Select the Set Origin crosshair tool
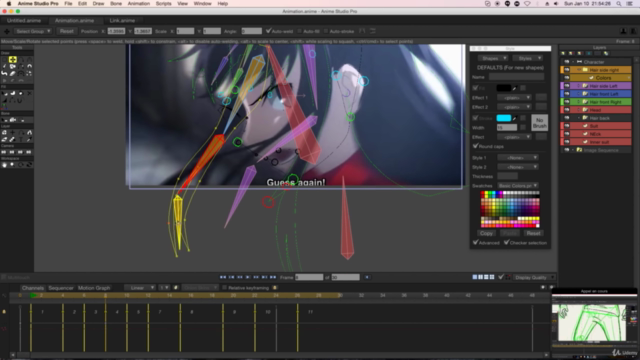Viewport: 640px width, 360px height. (x=13, y=132)
